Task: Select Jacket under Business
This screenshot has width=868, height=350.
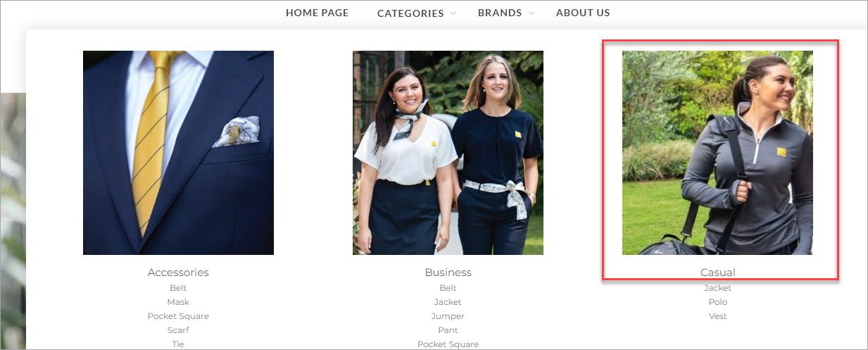Action: click(x=448, y=302)
